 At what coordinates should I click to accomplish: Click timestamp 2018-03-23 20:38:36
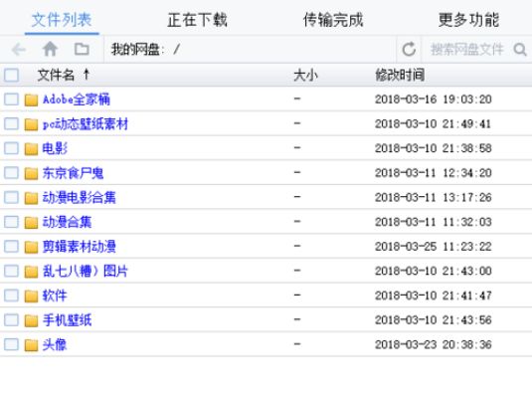(x=434, y=344)
